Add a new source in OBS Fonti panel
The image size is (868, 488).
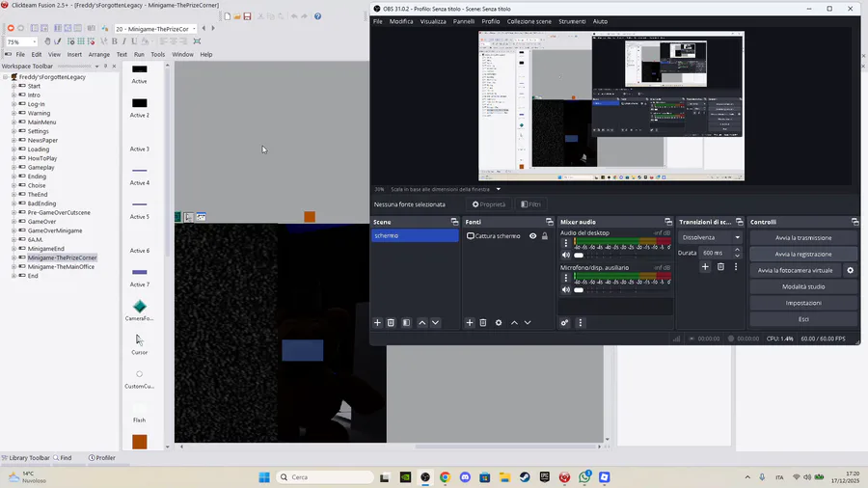tap(470, 322)
